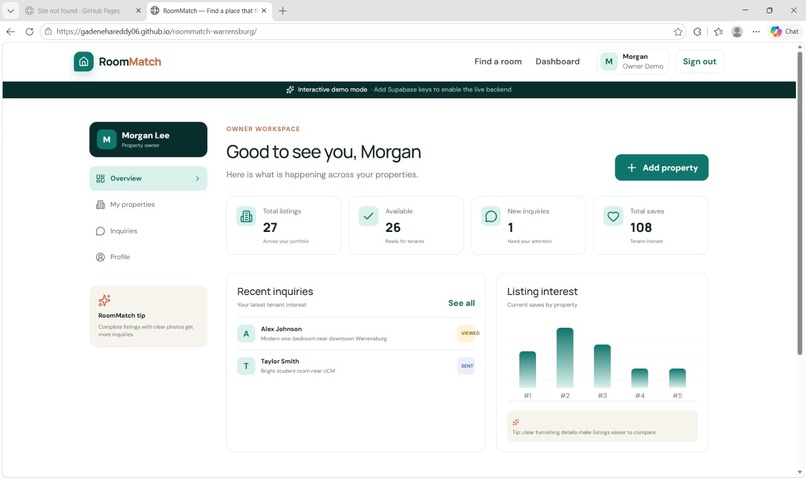Click the Interactive demo mode banner text
This screenshot has width=806, height=479.
tap(332, 89)
